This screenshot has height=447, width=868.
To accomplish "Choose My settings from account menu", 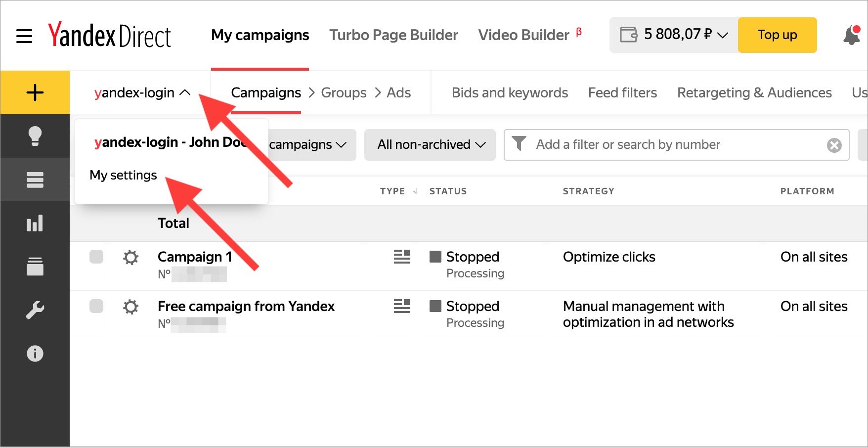I will [x=124, y=176].
